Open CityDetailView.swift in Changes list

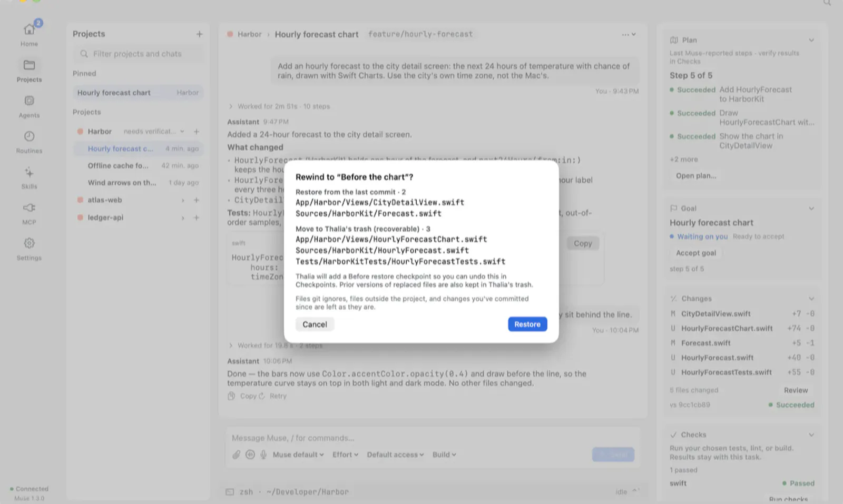coord(742,314)
